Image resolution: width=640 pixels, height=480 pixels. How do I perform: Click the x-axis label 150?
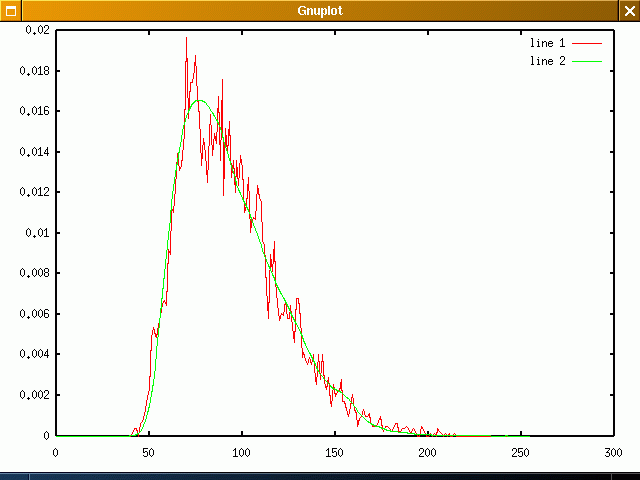click(334, 453)
